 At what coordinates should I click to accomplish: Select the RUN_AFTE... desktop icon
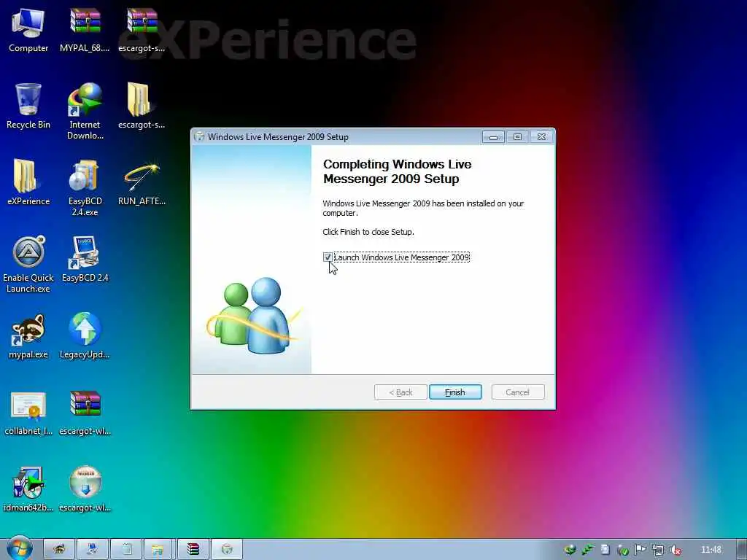point(142,182)
